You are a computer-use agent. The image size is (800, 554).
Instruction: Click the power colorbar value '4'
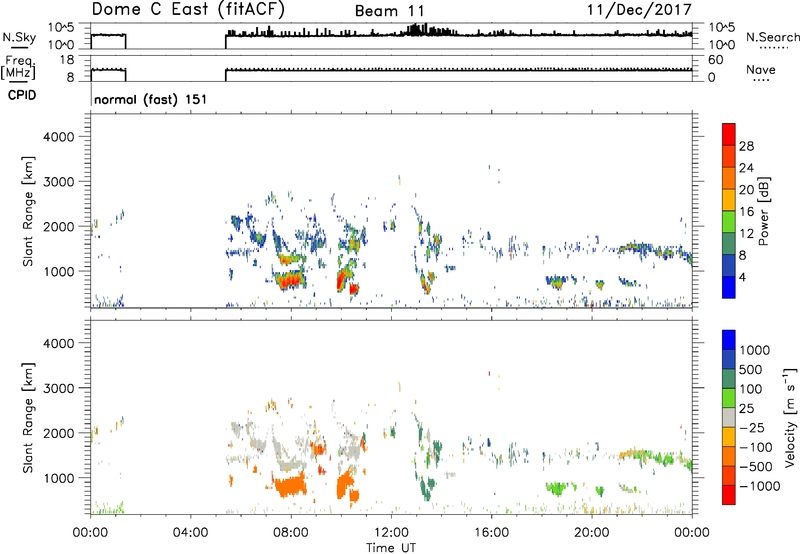[742, 277]
